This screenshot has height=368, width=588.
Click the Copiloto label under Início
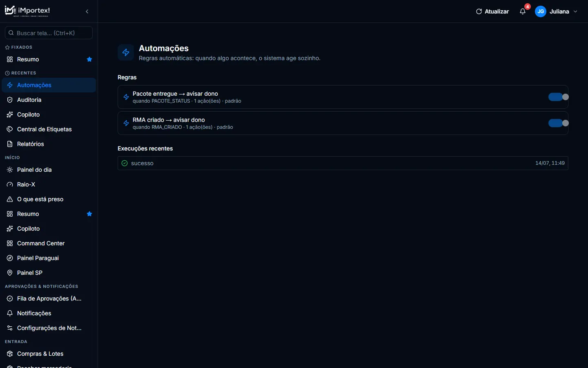[29, 229]
